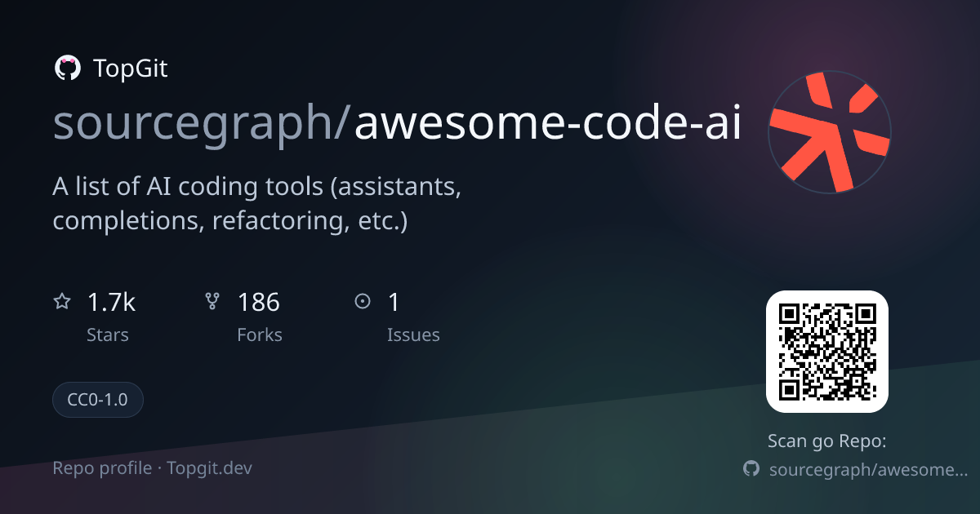Click the fork icon beside 186

[212, 302]
